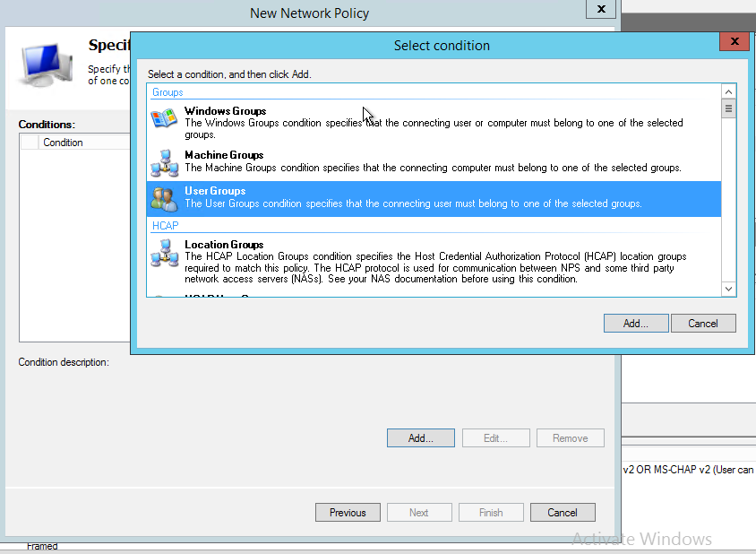Collapse the Groups category header
This screenshot has width=756, height=554.
(x=168, y=92)
